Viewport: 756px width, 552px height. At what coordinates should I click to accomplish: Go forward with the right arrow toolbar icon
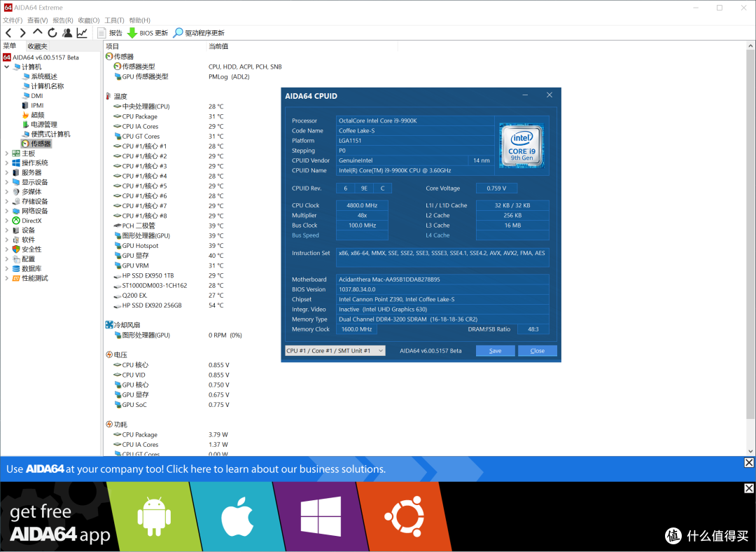(x=22, y=33)
